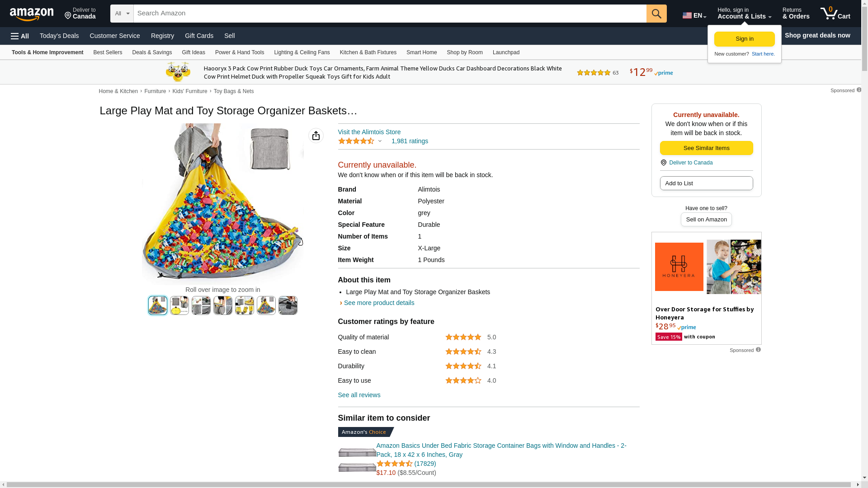This screenshot has height=488, width=868.
Task: Open the All hamburger menu
Action: [x=20, y=36]
